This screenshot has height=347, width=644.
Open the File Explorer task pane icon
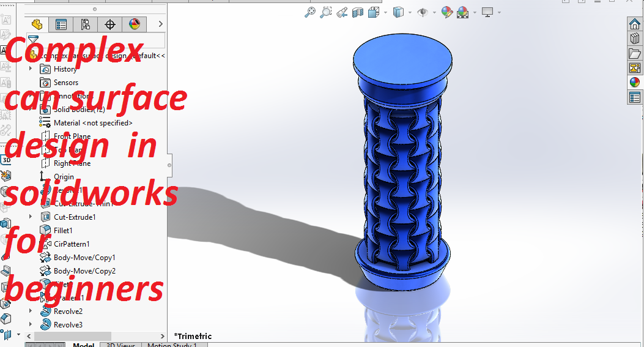[x=635, y=53]
